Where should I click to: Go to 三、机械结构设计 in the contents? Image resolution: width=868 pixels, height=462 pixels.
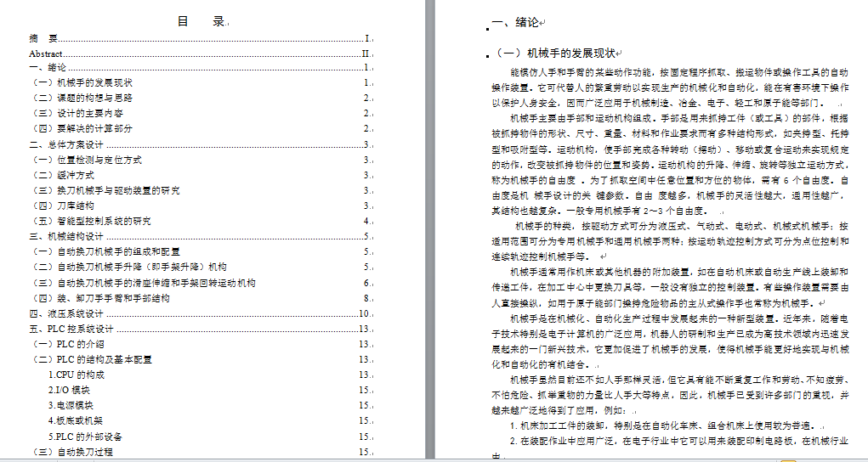(x=201, y=236)
